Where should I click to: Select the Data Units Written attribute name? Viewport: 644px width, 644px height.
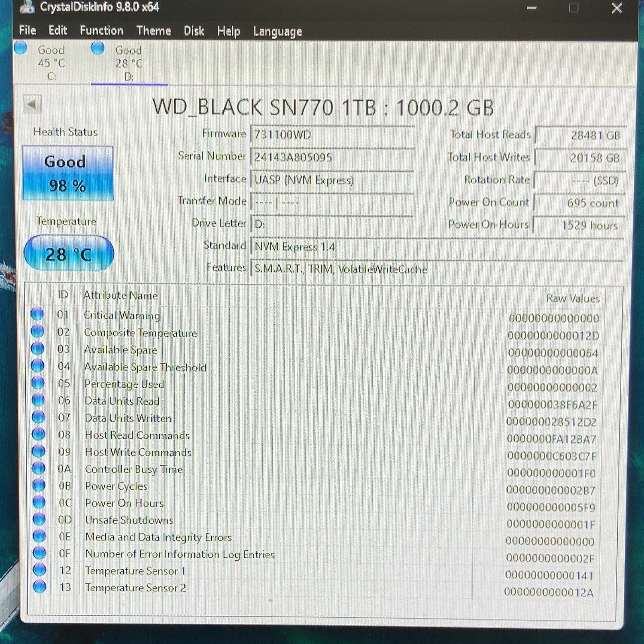tap(128, 418)
